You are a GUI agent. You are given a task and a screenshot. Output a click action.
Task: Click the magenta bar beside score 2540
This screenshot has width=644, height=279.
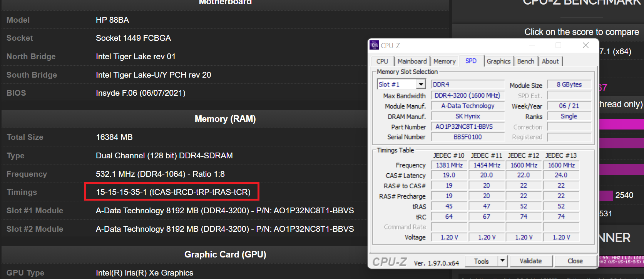(x=606, y=196)
